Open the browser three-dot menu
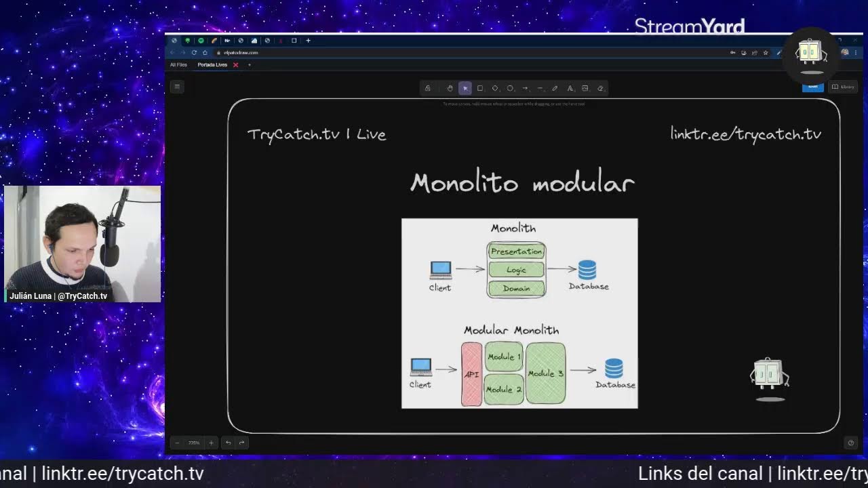868x488 pixels. pyautogui.click(x=856, y=52)
